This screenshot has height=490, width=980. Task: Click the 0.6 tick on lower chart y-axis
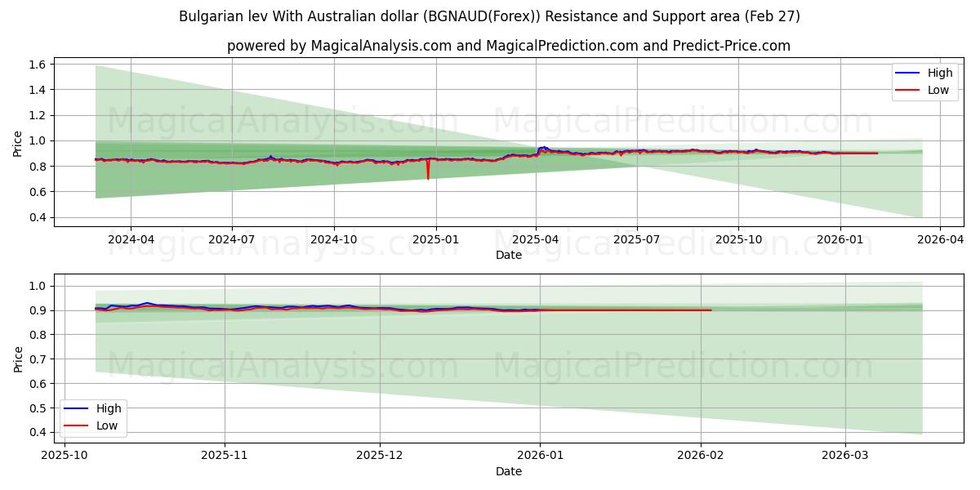(38, 383)
